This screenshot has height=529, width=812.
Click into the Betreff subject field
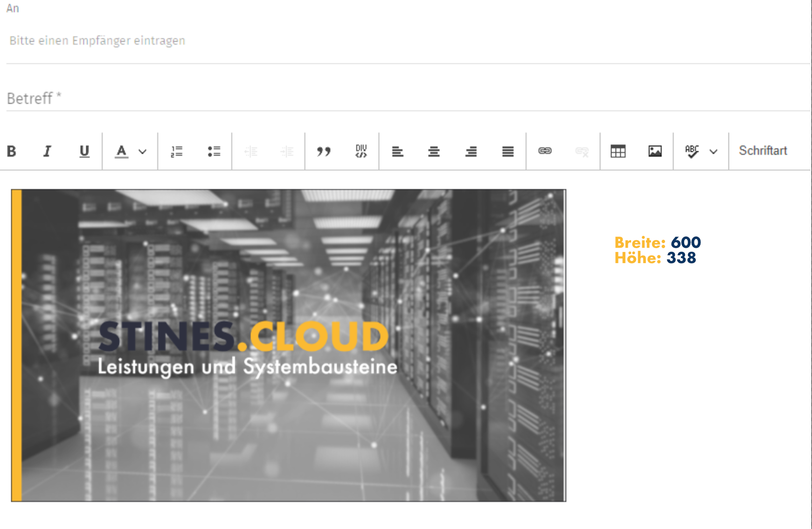click(280, 98)
